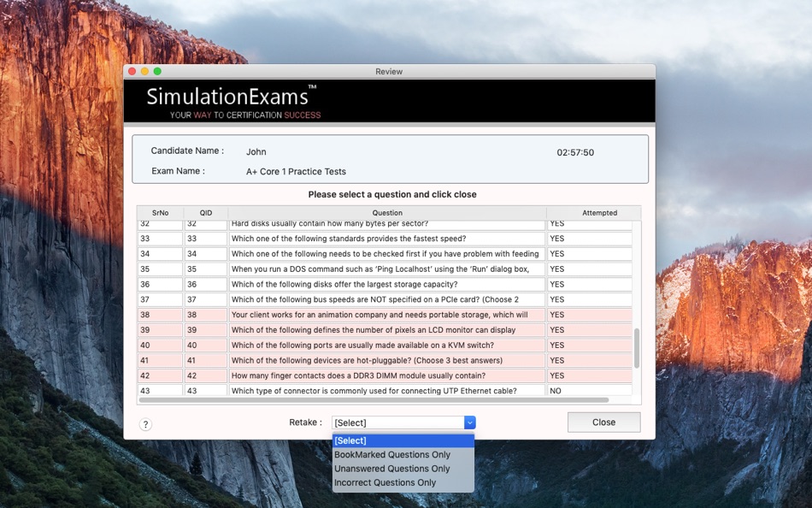
Task: Select the animation company portable storage question
Action: 387,315
